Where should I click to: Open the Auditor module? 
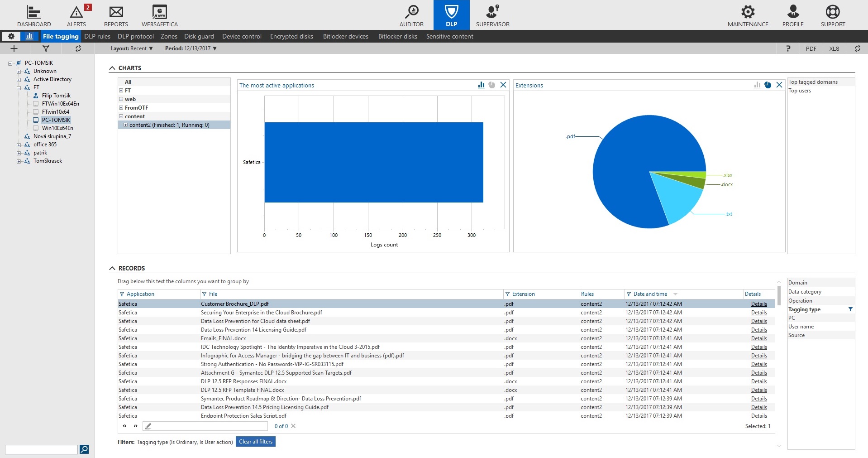click(x=411, y=15)
